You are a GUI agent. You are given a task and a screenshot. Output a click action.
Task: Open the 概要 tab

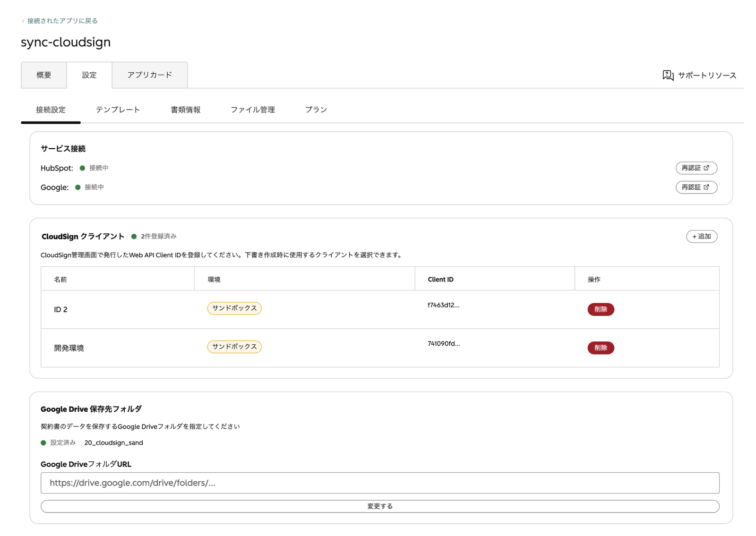pyautogui.click(x=44, y=75)
